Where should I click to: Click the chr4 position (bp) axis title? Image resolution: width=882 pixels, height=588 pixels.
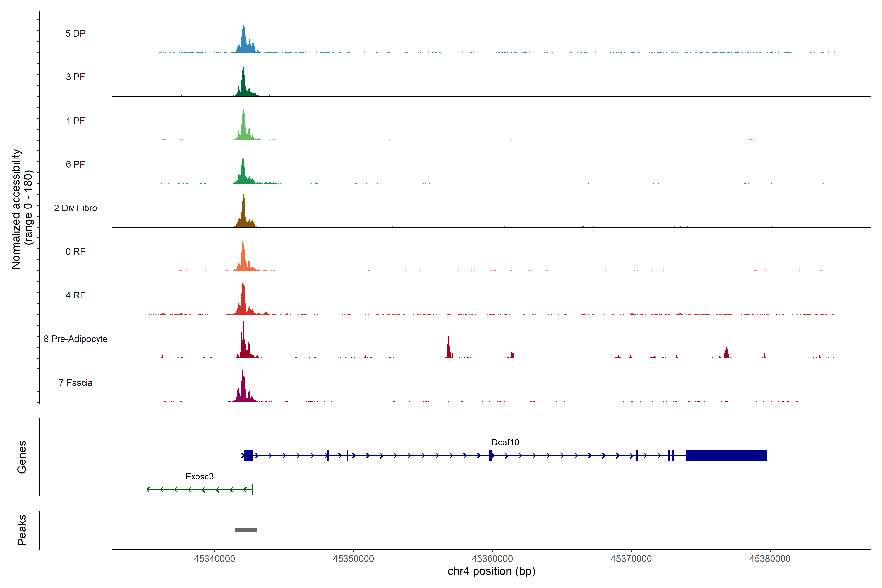tap(491, 571)
